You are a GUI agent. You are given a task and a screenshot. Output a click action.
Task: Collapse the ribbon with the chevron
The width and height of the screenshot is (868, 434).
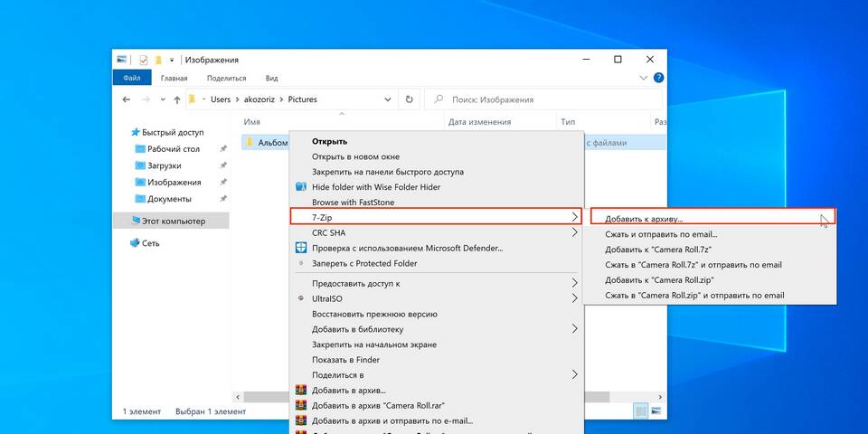(644, 79)
